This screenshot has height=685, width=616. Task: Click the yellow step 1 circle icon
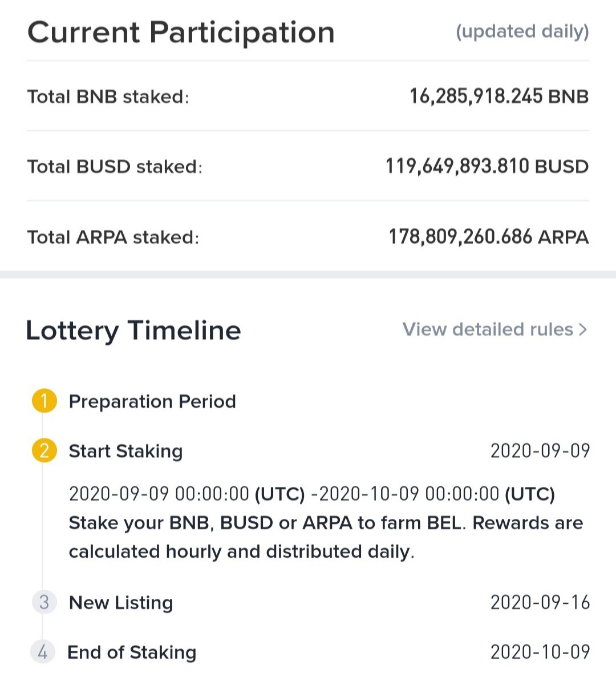(44, 401)
